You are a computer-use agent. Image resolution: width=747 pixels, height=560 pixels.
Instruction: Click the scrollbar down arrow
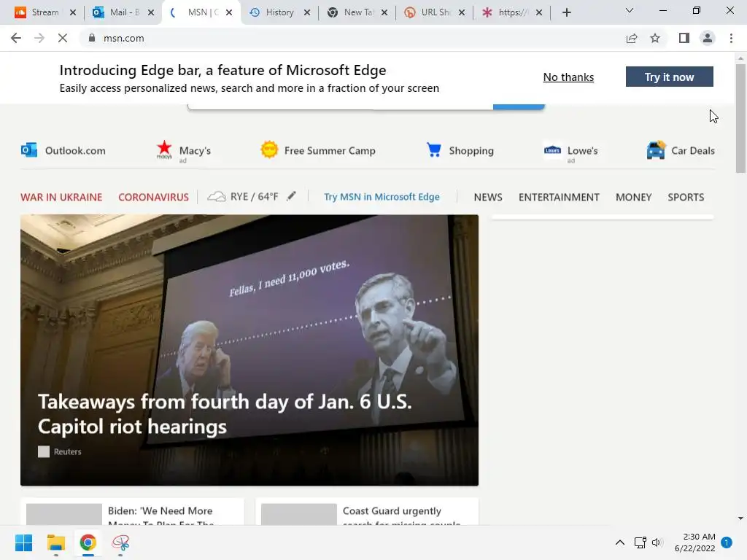pyautogui.click(x=740, y=518)
